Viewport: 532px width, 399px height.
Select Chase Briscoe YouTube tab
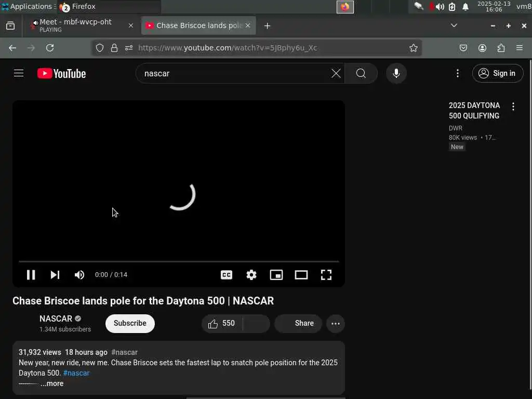198,25
